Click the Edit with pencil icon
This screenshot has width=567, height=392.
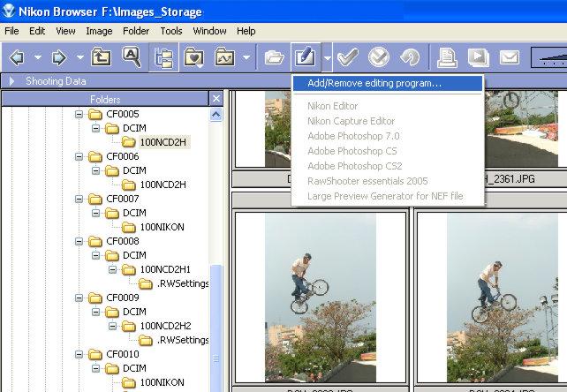(306, 57)
